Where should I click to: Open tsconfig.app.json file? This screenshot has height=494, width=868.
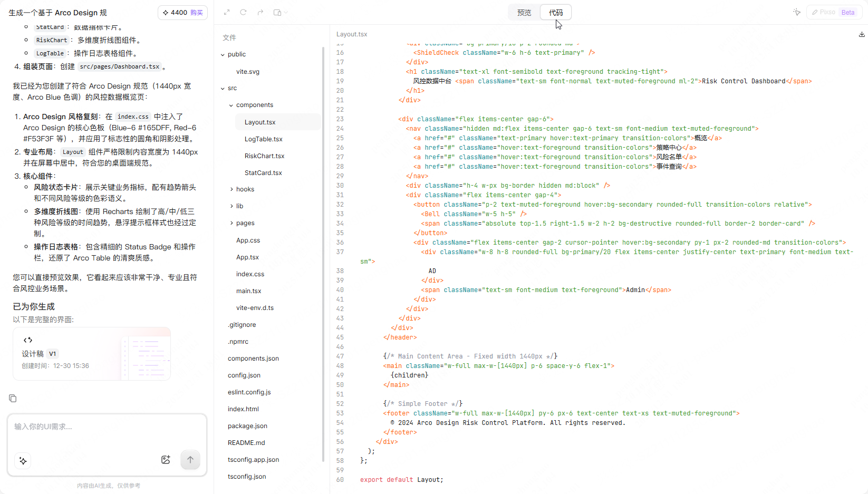253,460
